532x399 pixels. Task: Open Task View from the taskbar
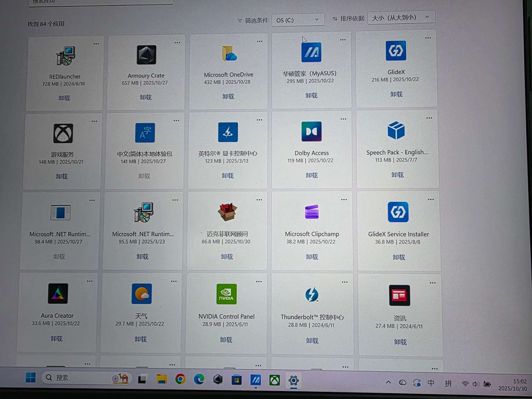click(143, 378)
